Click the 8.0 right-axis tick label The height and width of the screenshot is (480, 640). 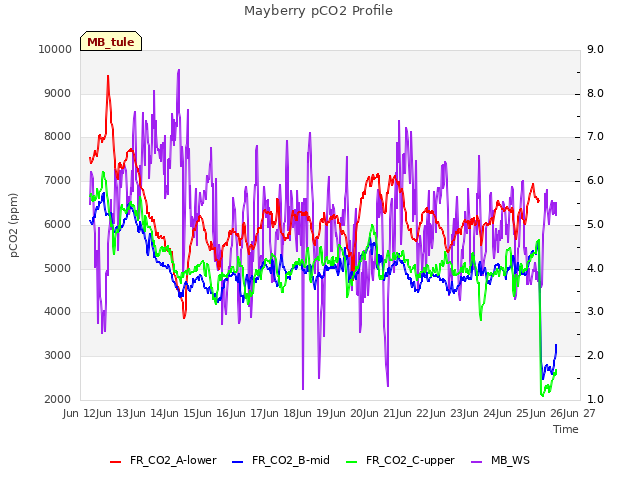[x=596, y=93]
